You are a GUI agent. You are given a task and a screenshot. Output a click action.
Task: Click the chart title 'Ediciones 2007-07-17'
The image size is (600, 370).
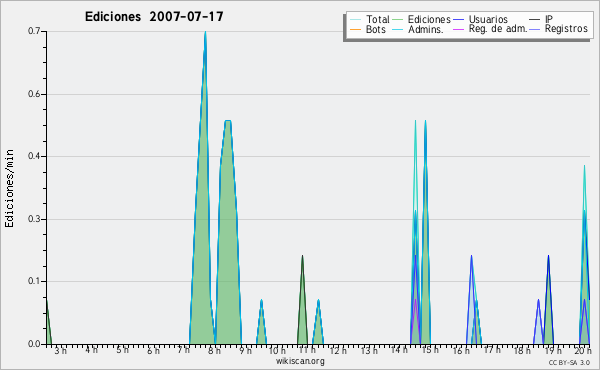[154, 17]
